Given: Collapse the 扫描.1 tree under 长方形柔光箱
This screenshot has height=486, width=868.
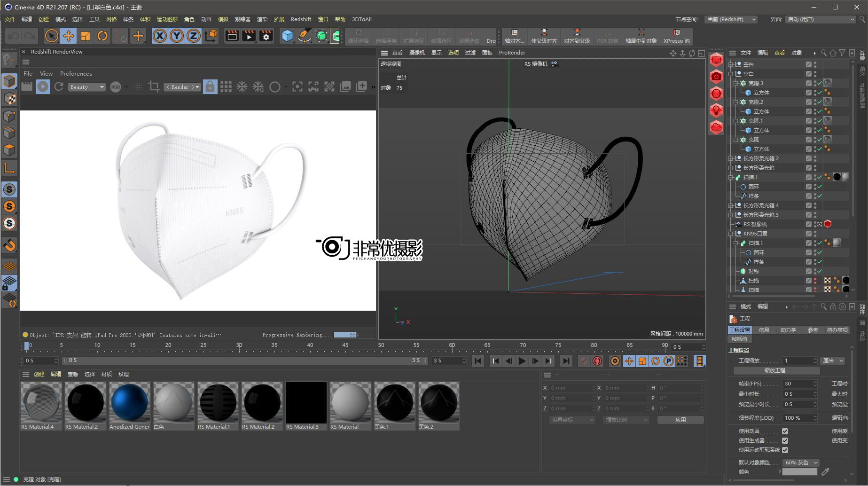Looking at the screenshot, I should click(x=731, y=177).
